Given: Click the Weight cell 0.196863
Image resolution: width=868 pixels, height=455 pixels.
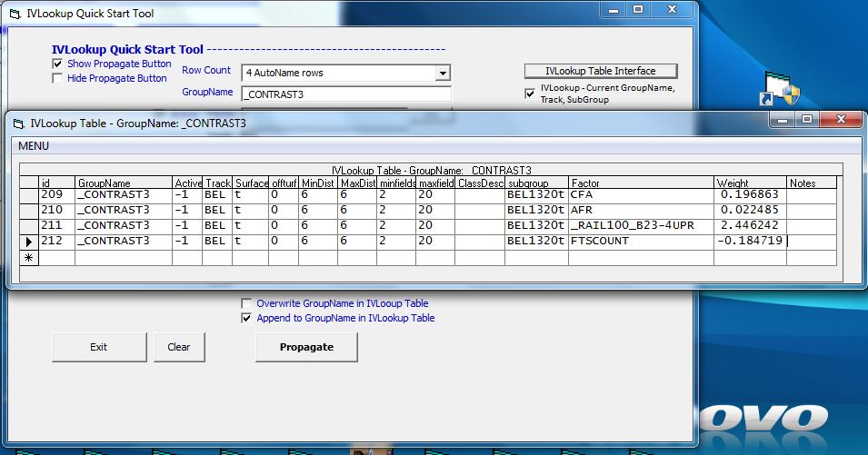Looking at the screenshot, I should tap(750, 195).
